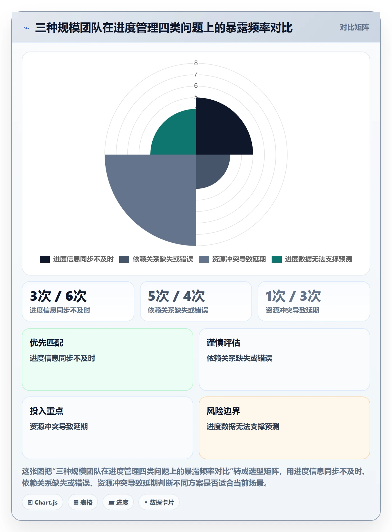
Task: Click the grid icon in 表格 tag
Action: (x=76, y=503)
